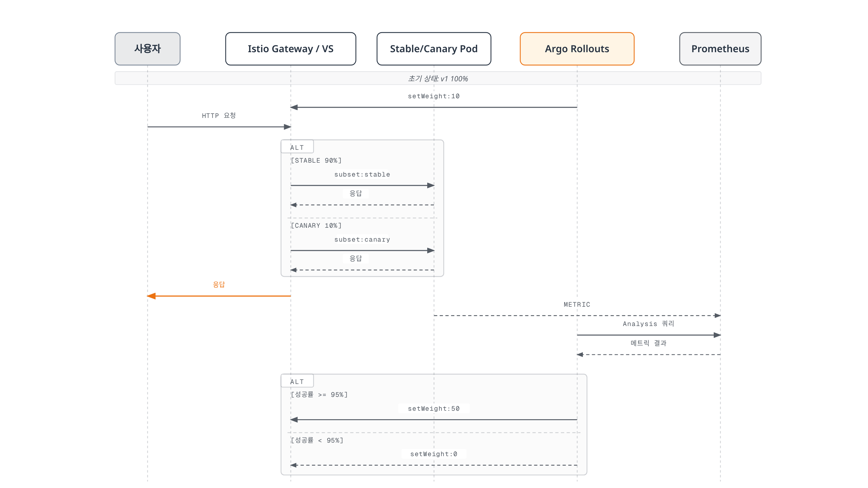The width and height of the screenshot is (868, 488).
Task: Select the 응답 label under subset:canary
Action: [x=356, y=259]
